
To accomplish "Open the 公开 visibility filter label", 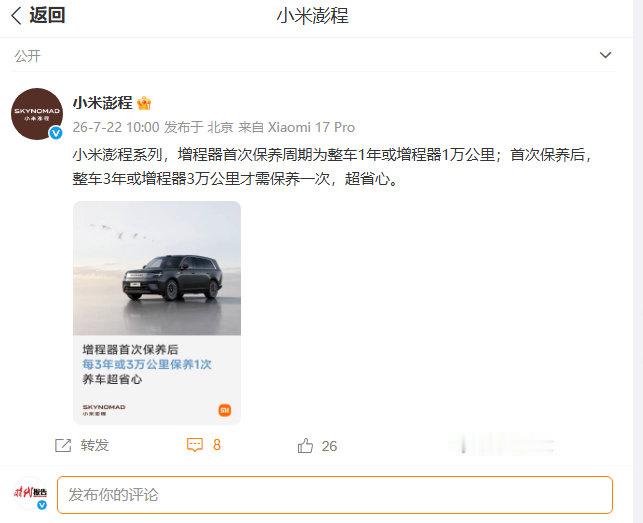I will pyautogui.click(x=28, y=56).
